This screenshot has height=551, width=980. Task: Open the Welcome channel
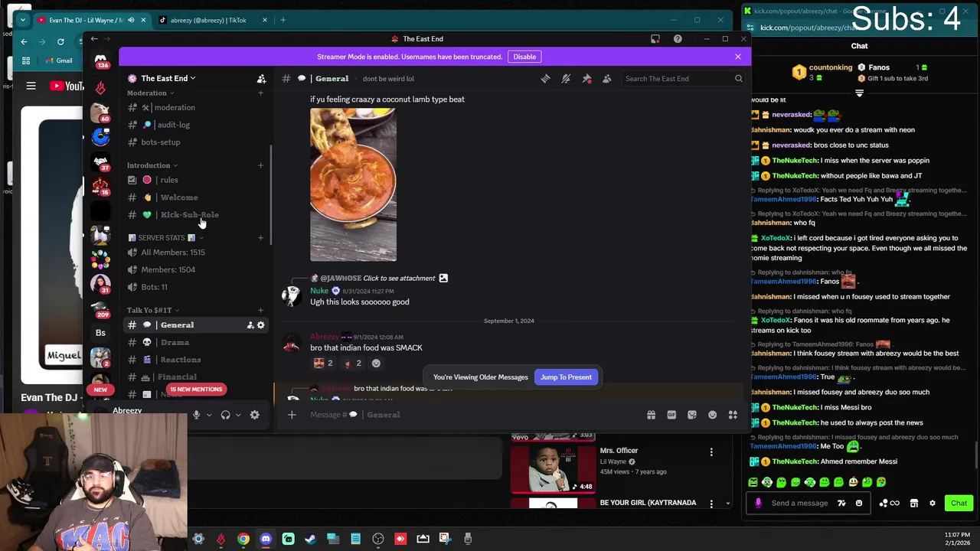(195, 197)
